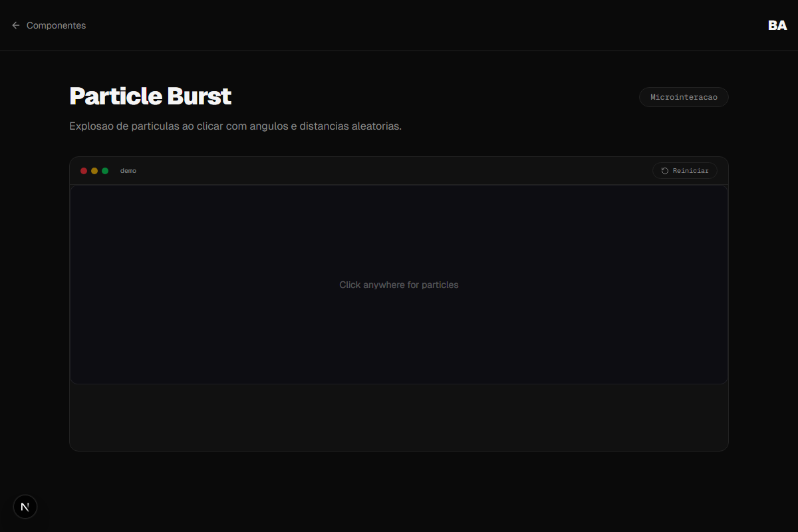Restart the particle demo via Reiniciar
Screen dimensions: 798x532
tap(684, 170)
